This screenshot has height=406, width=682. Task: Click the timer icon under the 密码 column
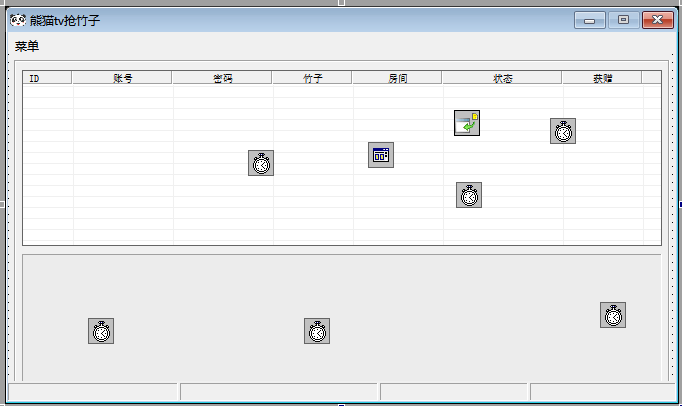pyautogui.click(x=261, y=163)
